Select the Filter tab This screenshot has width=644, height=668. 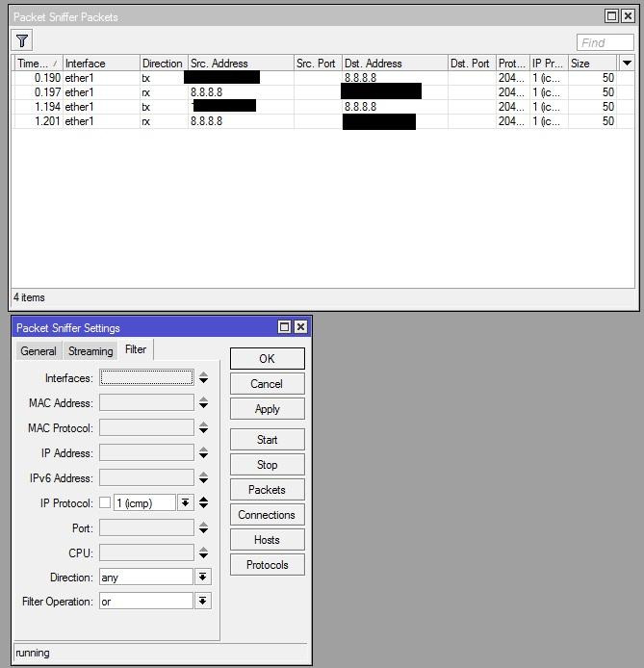(x=136, y=349)
